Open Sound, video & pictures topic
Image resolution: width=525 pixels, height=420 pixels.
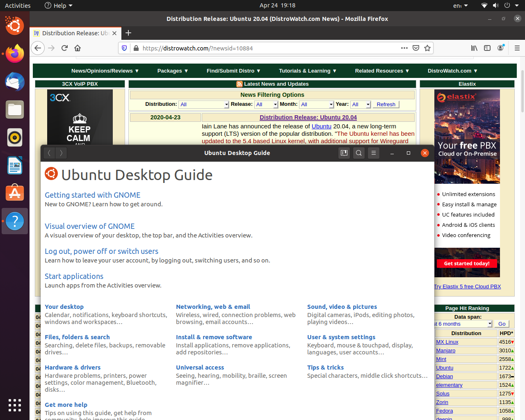coord(342,307)
